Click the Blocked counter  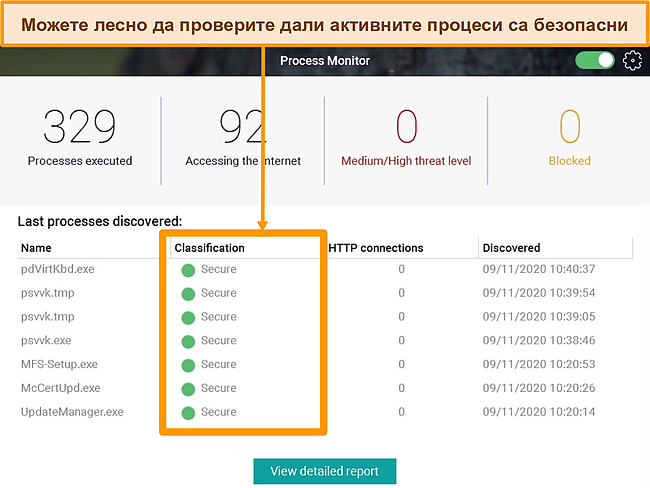tap(570, 138)
